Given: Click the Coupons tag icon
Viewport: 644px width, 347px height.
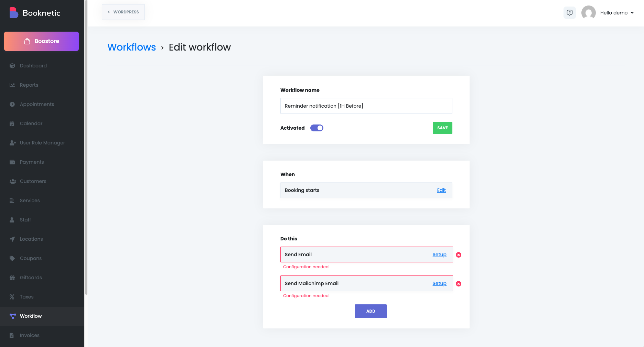Looking at the screenshot, I should coord(12,258).
